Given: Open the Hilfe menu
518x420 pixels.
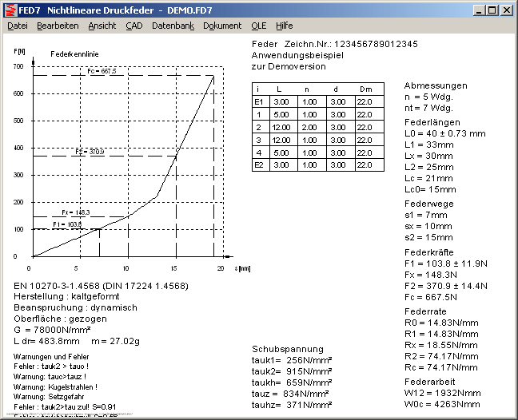Looking at the screenshot, I should click(285, 26).
